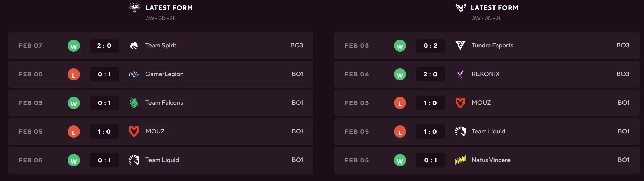Open the GamerLegion team name link

[164, 74]
